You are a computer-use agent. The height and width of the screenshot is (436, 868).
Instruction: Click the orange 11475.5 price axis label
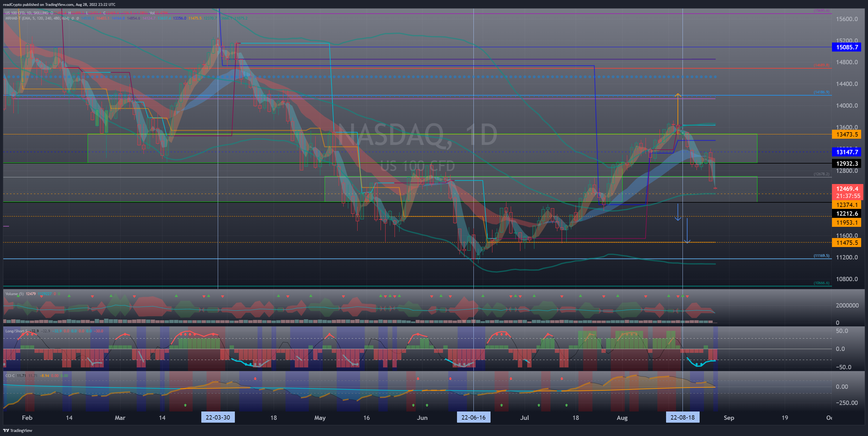coord(847,243)
